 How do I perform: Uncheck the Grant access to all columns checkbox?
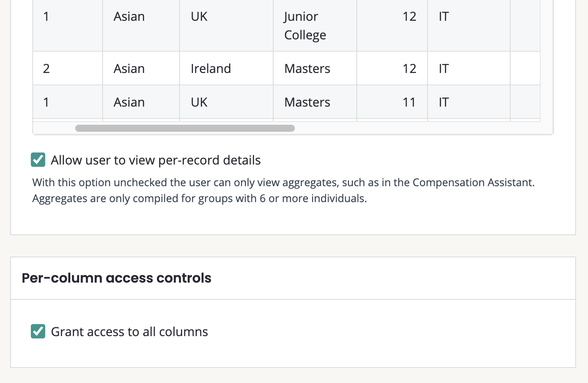pyautogui.click(x=38, y=332)
